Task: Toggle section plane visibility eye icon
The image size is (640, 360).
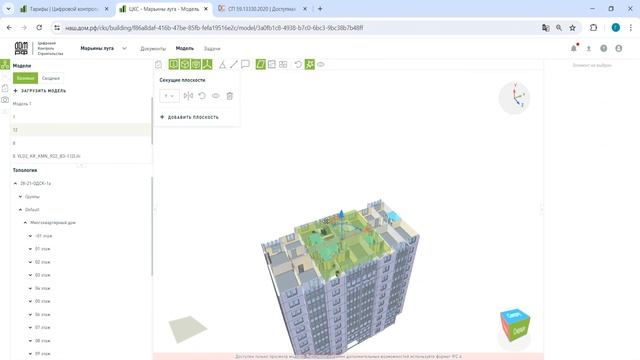Action: pyautogui.click(x=216, y=96)
